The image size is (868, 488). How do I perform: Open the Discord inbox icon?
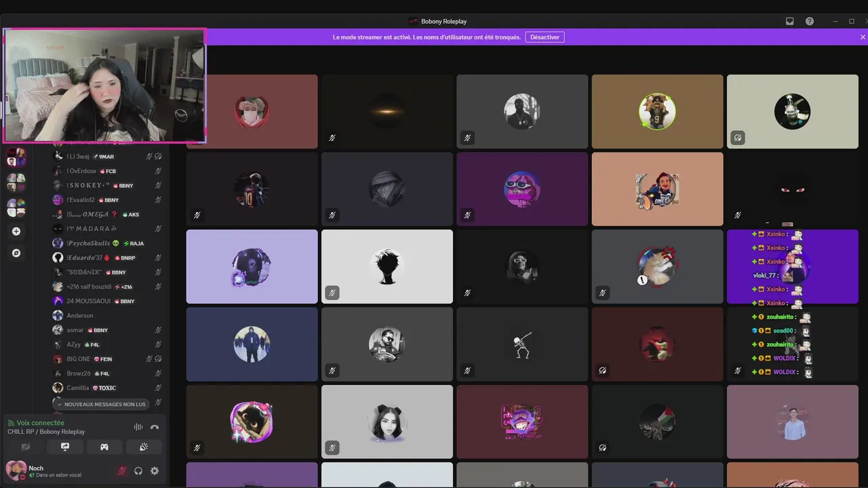click(790, 21)
